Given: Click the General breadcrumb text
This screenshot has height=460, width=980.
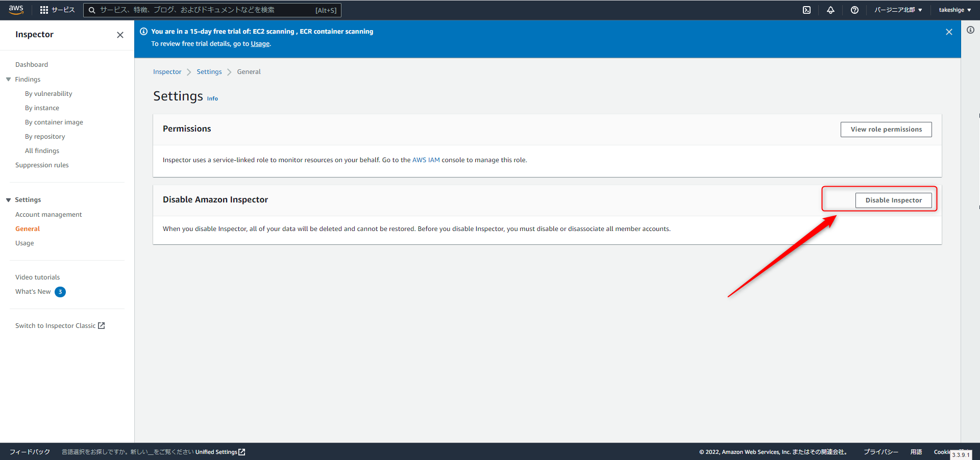Looking at the screenshot, I should (x=249, y=71).
